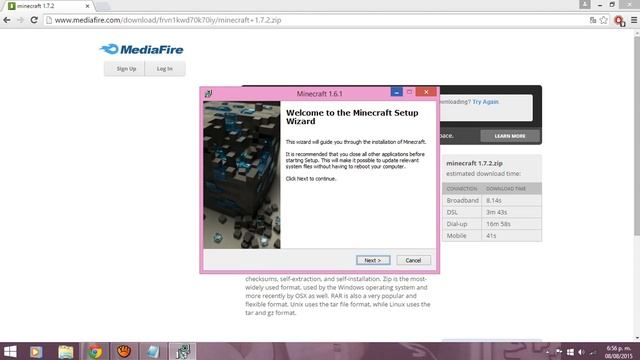
Task: Click the Try Again download link
Action: coord(485,102)
